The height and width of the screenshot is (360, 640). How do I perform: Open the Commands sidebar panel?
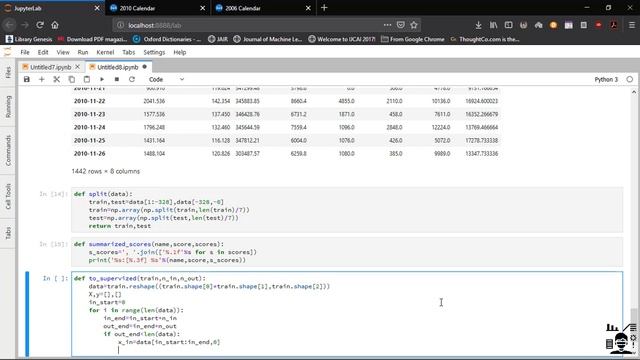pyautogui.click(x=8, y=151)
